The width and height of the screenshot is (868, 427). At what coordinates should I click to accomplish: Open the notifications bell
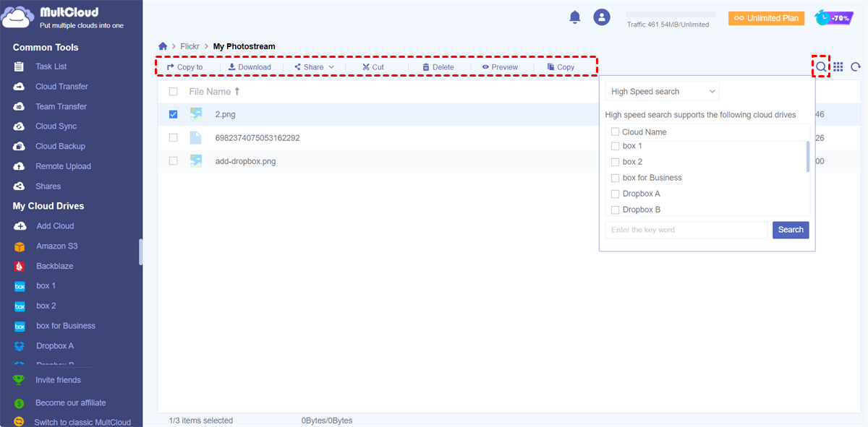(x=575, y=17)
